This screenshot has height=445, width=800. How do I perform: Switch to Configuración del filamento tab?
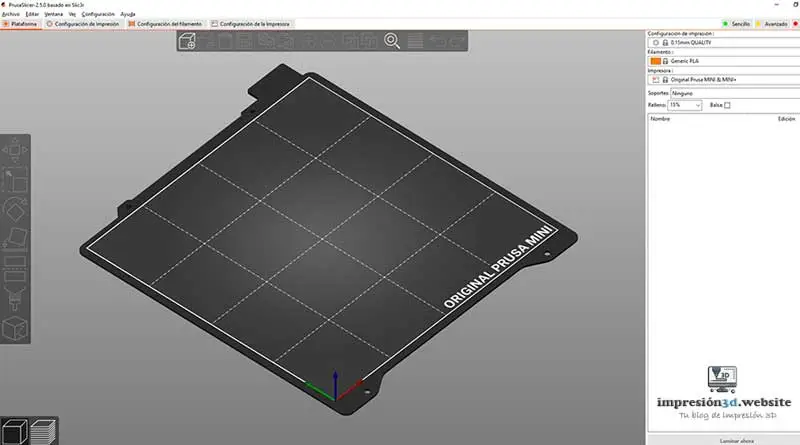tap(165, 24)
